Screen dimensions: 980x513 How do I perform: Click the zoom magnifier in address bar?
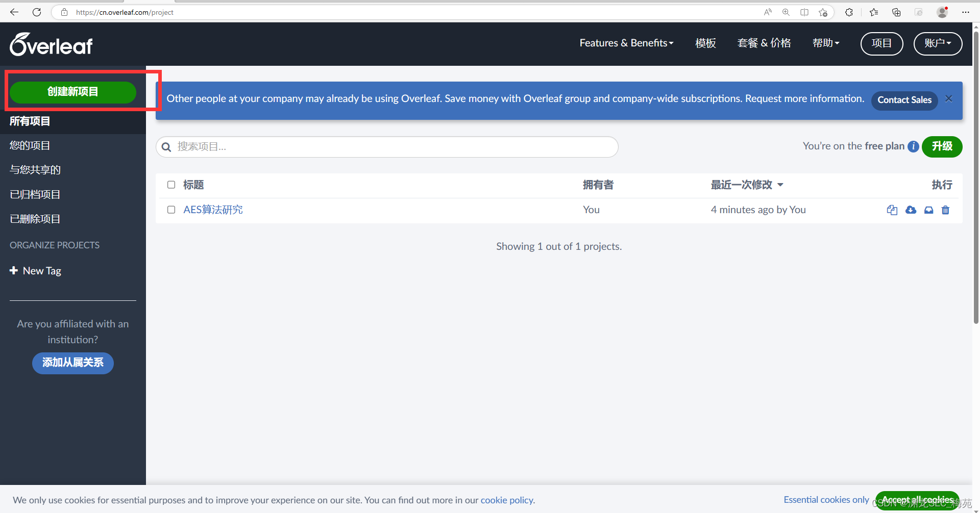pos(786,12)
